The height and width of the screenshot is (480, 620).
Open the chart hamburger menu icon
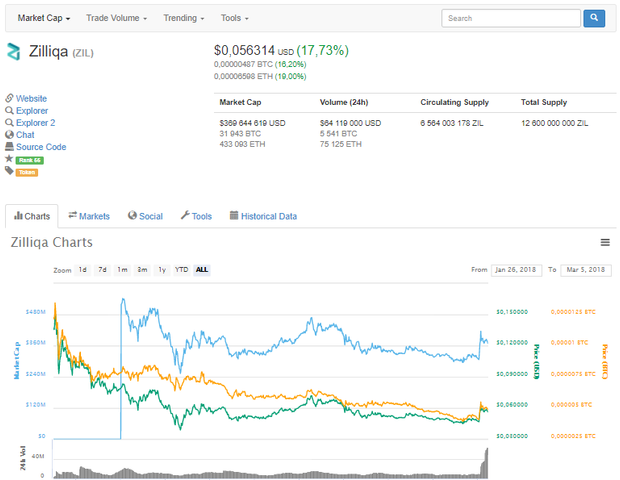[605, 242]
